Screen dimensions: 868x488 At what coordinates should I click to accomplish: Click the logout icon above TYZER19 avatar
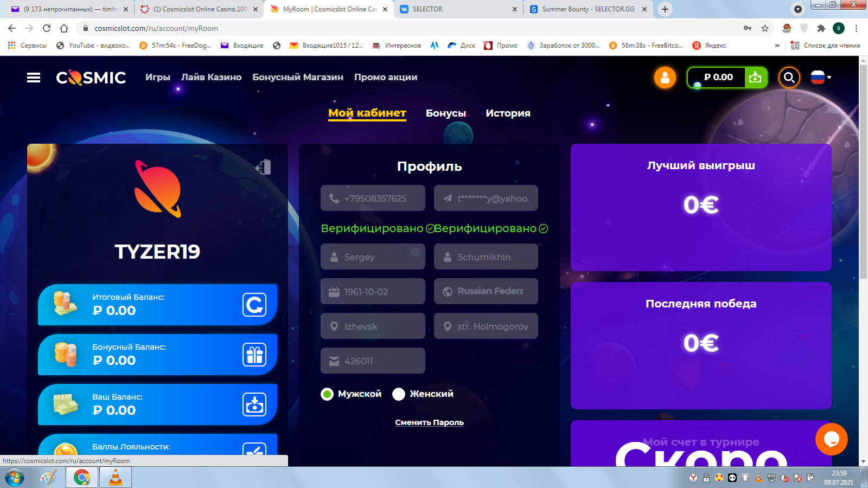pyautogui.click(x=263, y=167)
